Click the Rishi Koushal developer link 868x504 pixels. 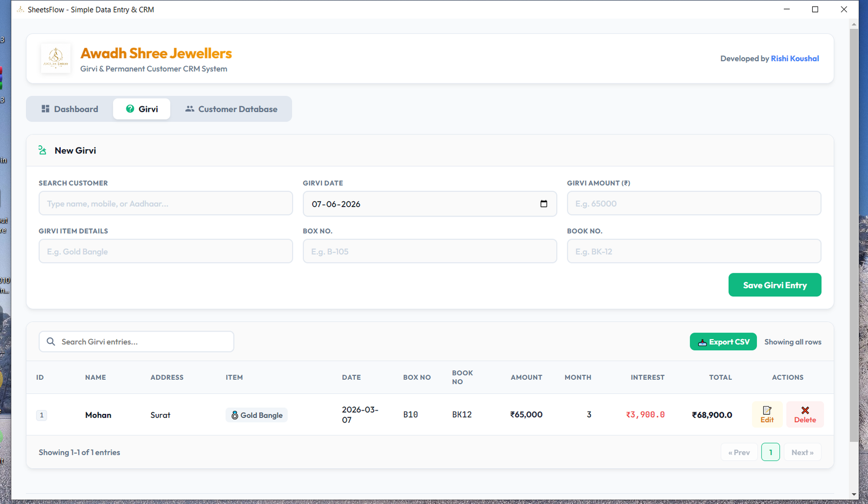tap(795, 59)
